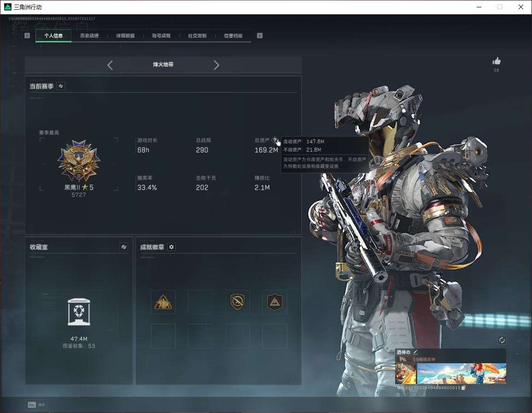Switch to the 详细数据 tab
The image size is (532, 413).
tap(125, 35)
